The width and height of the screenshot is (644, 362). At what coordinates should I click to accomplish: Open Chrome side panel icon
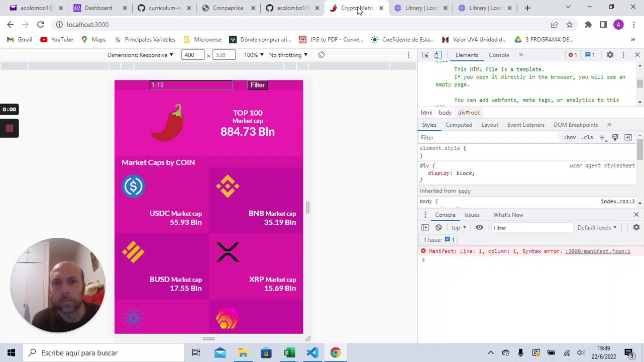(x=603, y=24)
